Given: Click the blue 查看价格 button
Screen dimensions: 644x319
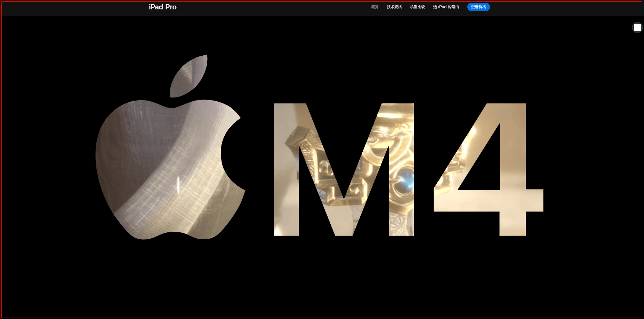Looking at the screenshot, I should point(478,7).
